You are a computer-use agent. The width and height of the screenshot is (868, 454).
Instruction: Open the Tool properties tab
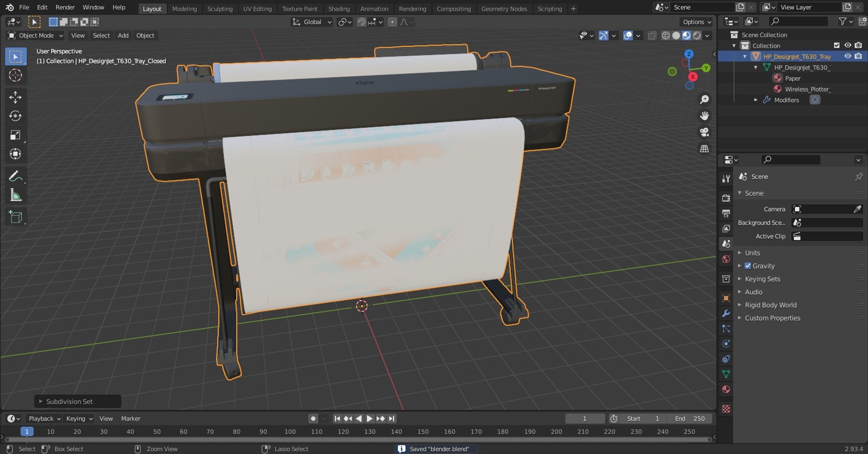726,179
